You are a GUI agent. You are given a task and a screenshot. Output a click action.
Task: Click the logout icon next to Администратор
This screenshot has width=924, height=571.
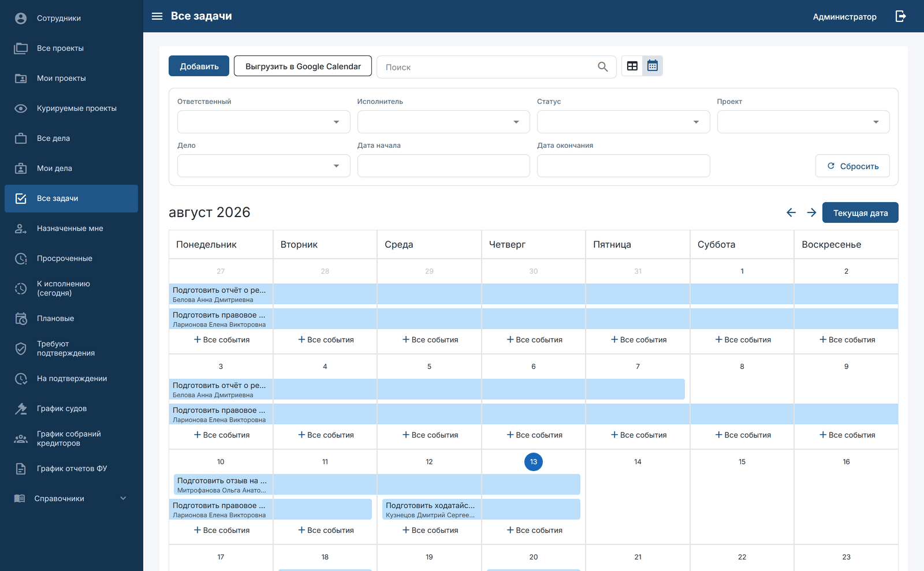click(x=900, y=16)
